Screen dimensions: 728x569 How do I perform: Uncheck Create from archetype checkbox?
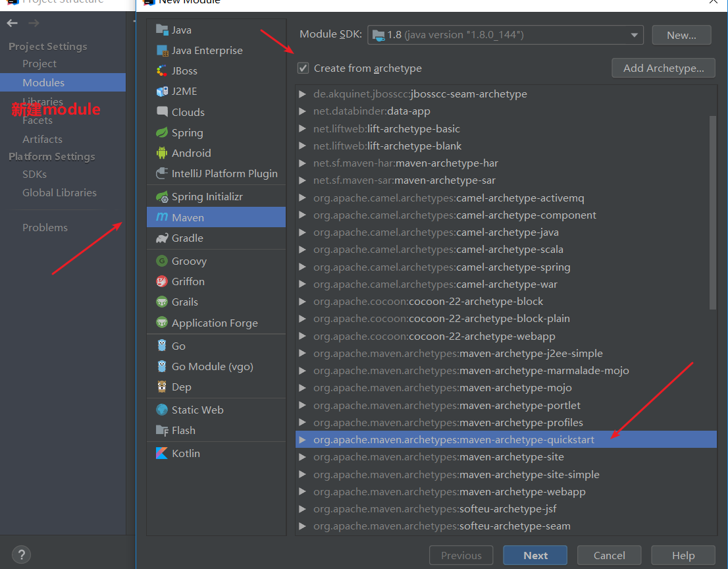tap(303, 68)
